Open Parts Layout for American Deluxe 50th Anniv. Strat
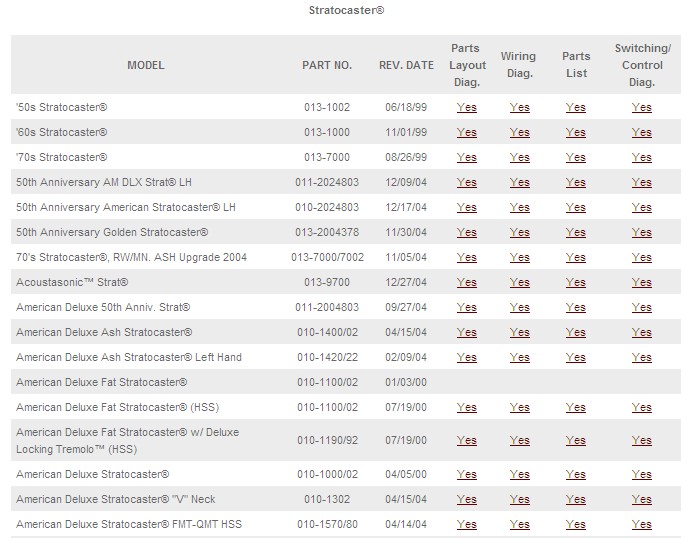The height and width of the screenshot is (538, 686). coord(466,307)
